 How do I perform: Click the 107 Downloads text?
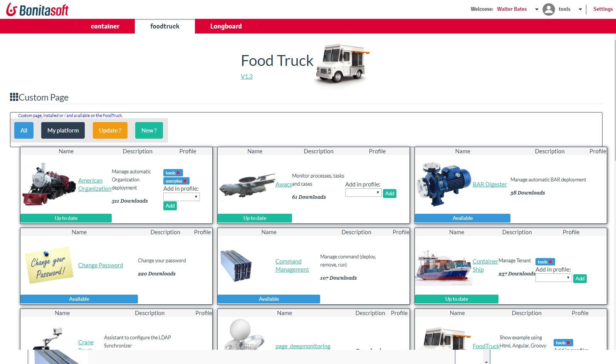pyautogui.click(x=338, y=278)
